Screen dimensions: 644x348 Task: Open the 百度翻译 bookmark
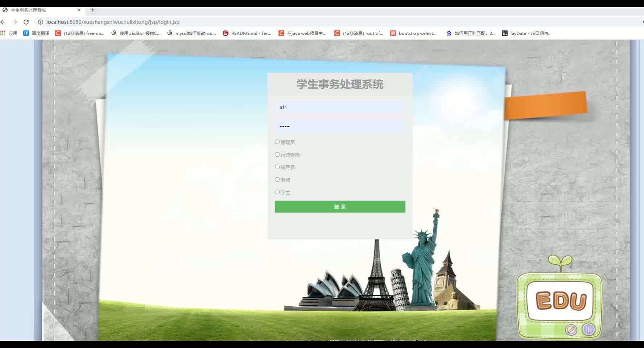tap(36, 33)
